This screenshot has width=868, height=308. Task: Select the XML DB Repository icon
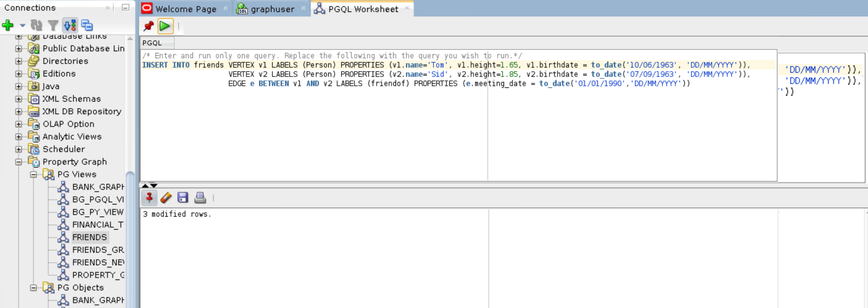tap(34, 112)
